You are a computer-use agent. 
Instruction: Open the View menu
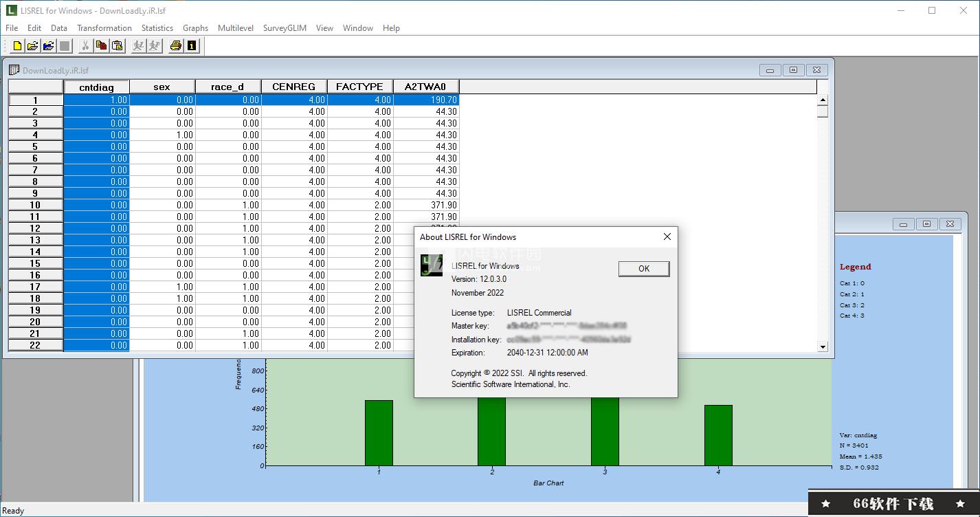tap(324, 28)
